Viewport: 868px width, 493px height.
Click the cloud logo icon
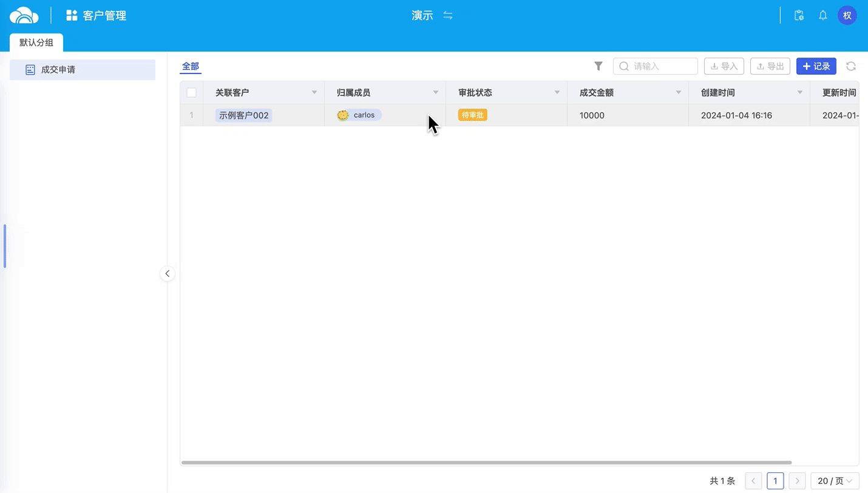[24, 15]
